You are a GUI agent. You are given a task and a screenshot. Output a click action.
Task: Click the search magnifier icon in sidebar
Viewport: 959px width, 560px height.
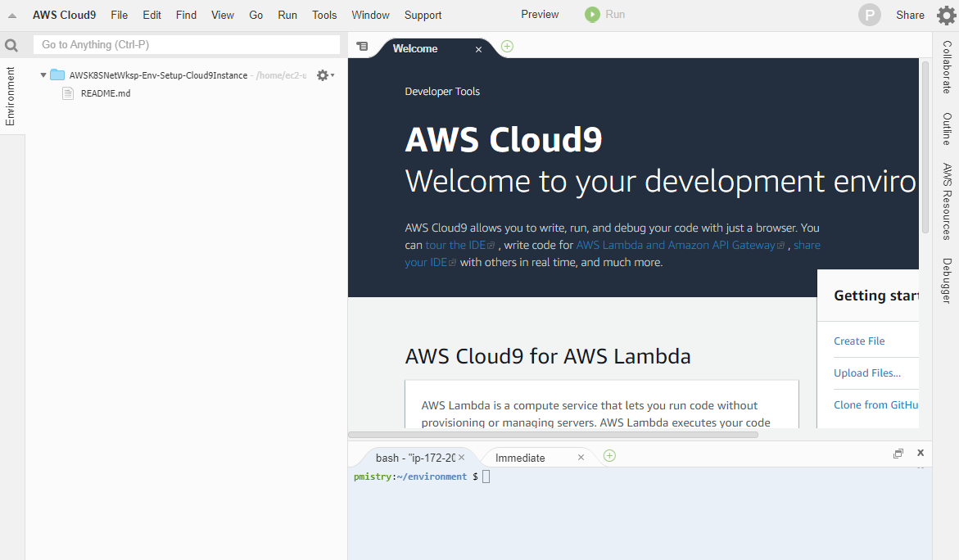tap(11, 45)
